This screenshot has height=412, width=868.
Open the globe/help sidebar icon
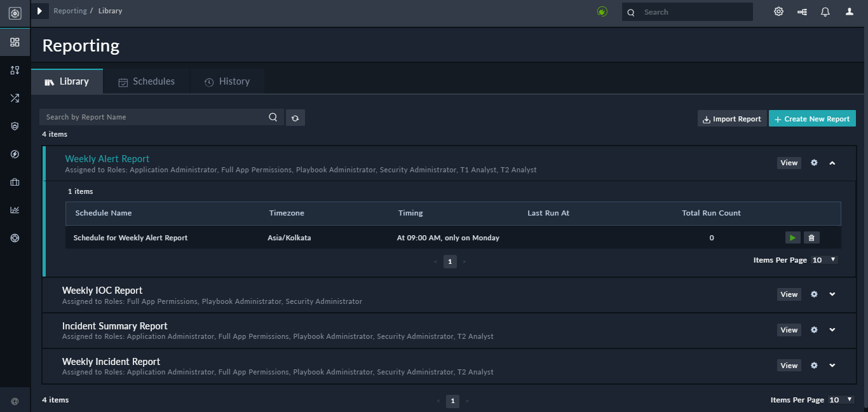pos(15,238)
